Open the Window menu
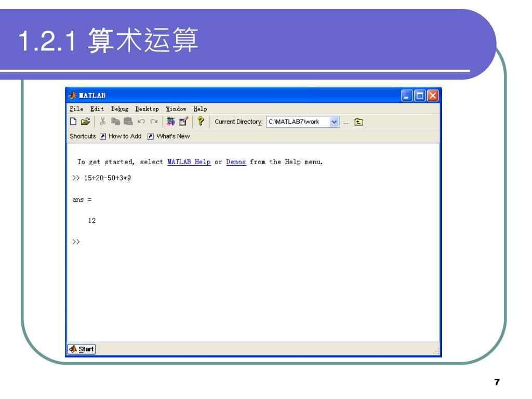Viewport: 532px width, 399px height. pyautogui.click(x=176, y=109)
